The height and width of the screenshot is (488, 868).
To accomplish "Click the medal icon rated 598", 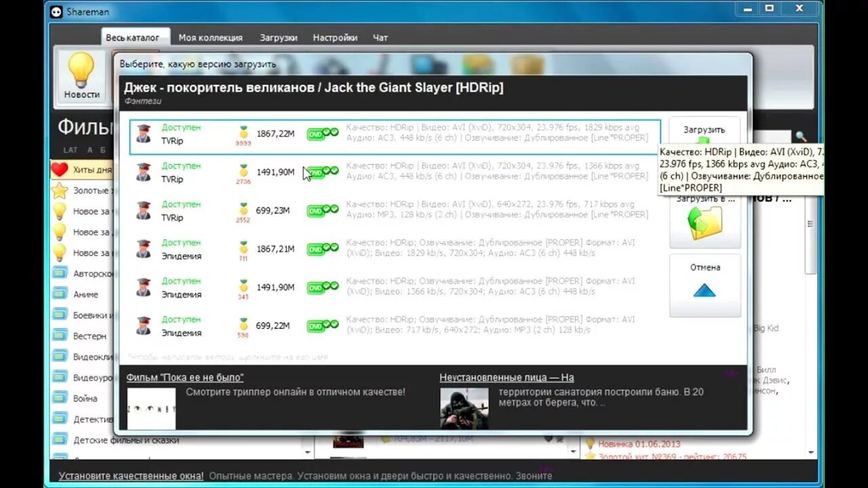I will click(243, 324).
